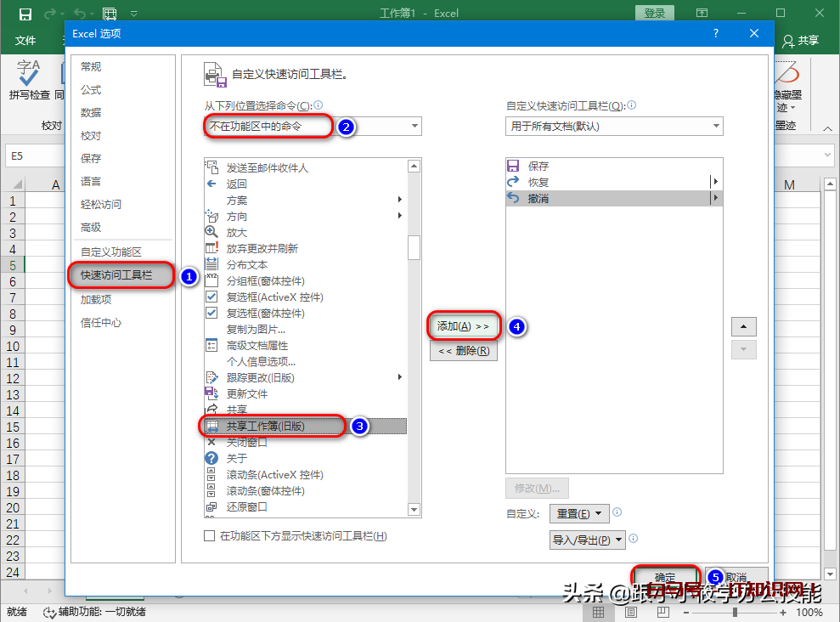Select the 快速访问工具栏 category
Image resolution: width=840 pixels, height=622 pixels.
click(121, 274)
